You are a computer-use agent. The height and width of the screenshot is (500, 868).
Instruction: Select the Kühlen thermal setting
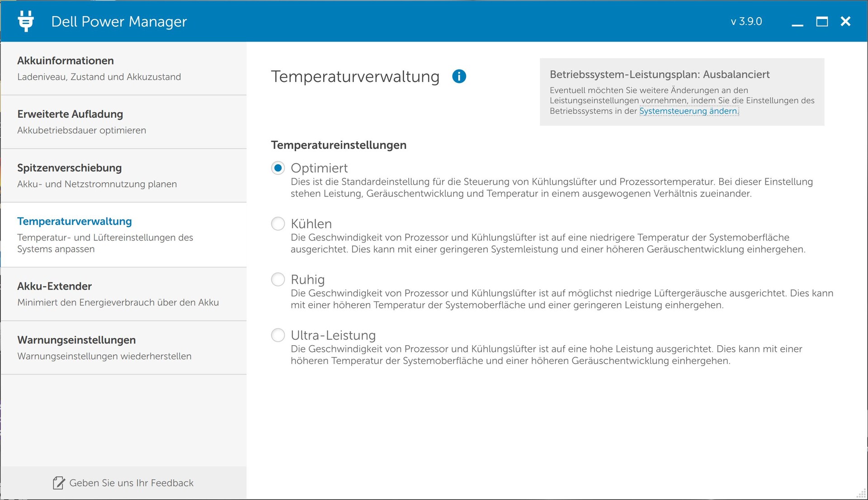[x=278, y=224]
